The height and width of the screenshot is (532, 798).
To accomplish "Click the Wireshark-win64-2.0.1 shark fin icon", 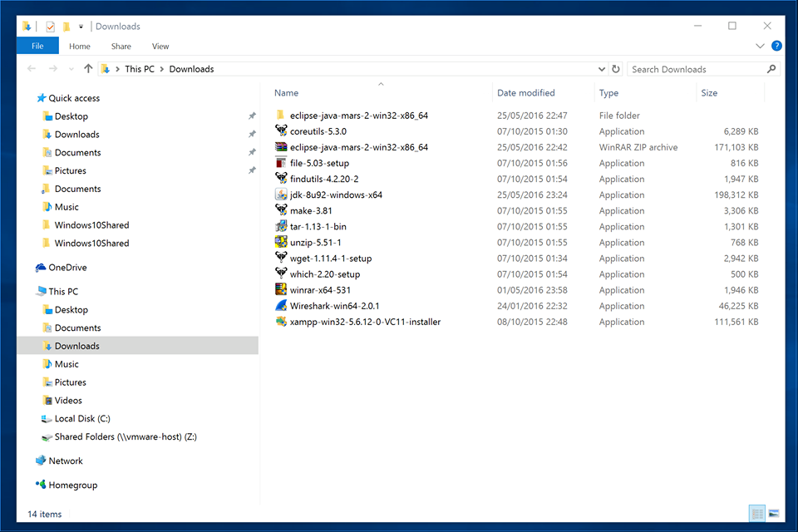I will pos(281,305).
